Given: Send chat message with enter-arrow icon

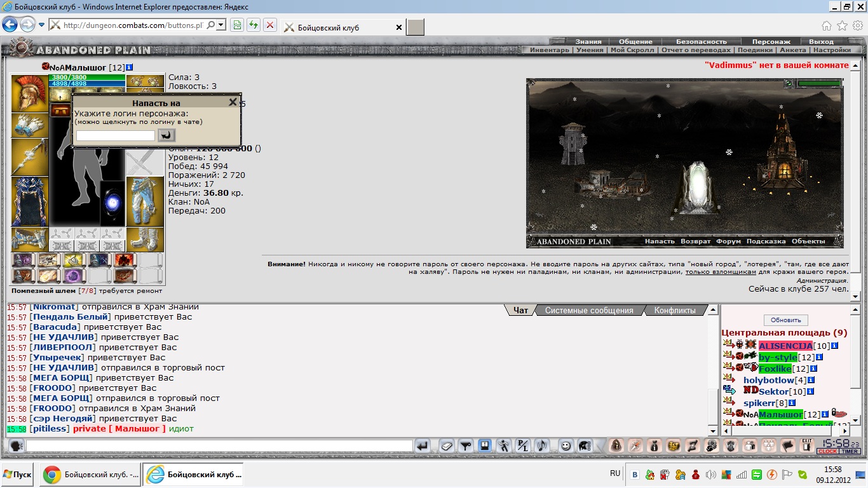Looking at the screenshot, I should (x=423, y=446).
